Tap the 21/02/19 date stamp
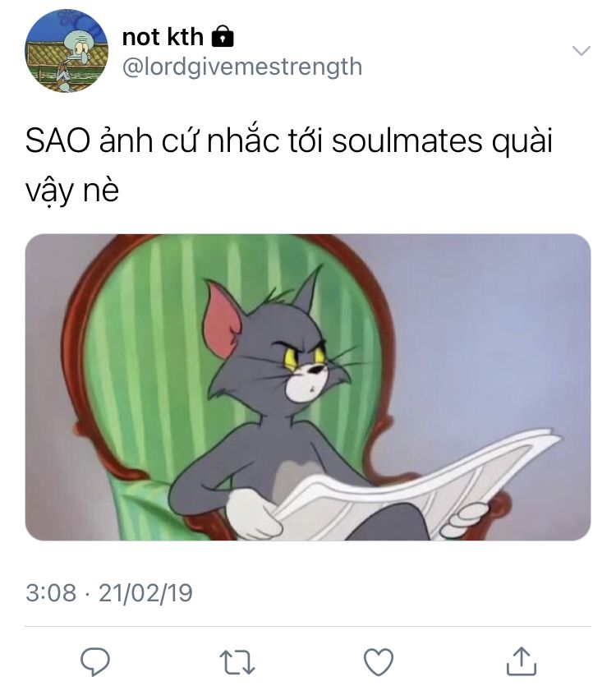Screen dimensions: 616x695 point(145,592)
